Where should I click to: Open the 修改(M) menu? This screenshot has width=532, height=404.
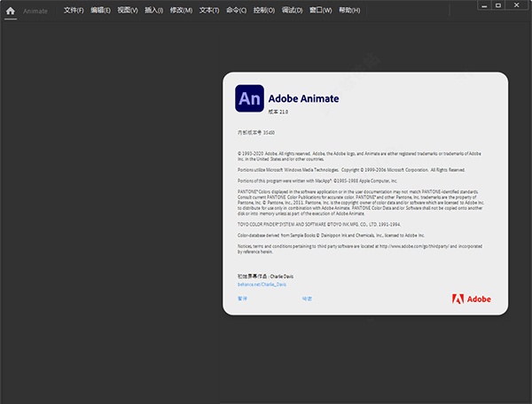coord(181,10)
